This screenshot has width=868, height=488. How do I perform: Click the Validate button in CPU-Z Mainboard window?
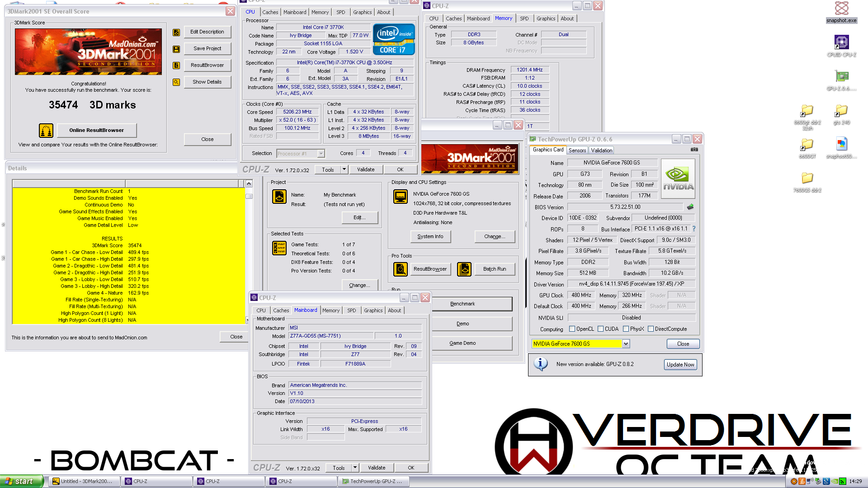pos(376,468)
